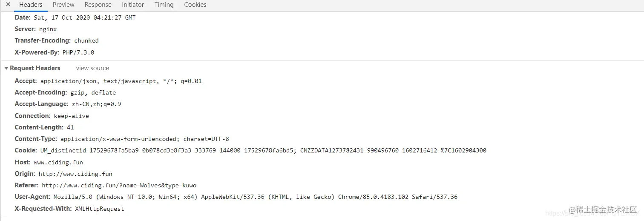Click the X-Powered-By PHP value
644x221 pixels.
coord(78,52)
